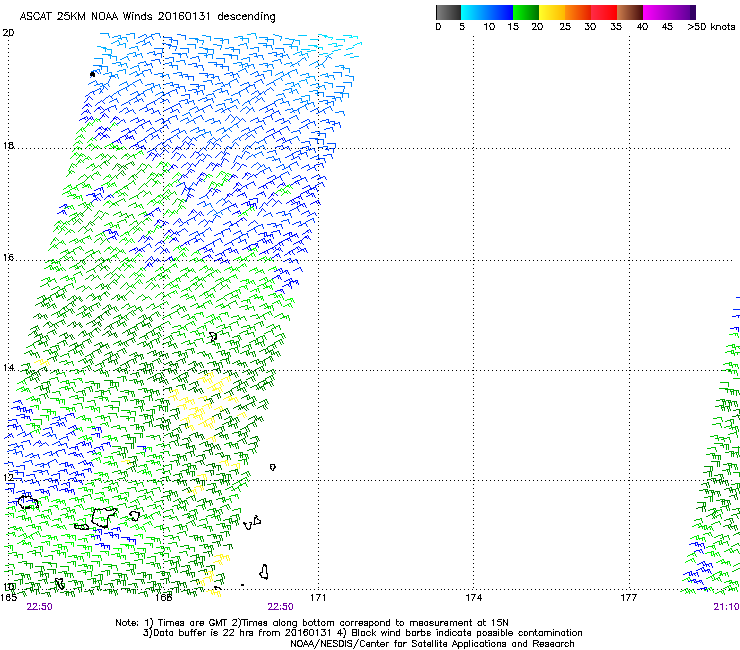Click the red 30-35 knots color segment
740x650 pixels.
(x=604, y=12)
